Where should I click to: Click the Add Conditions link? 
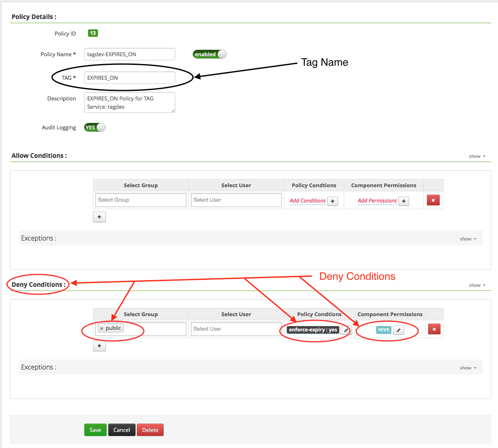point(307,201)
